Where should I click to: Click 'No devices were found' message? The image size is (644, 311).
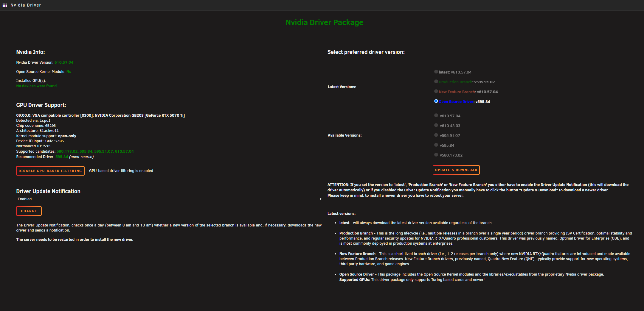36,86
